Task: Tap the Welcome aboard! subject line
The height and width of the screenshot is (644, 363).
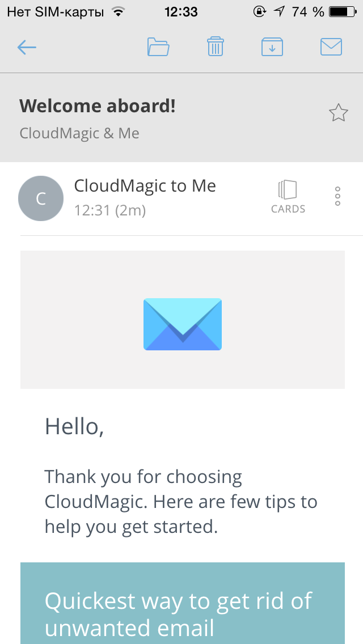Action: click(x=98, y=106)
